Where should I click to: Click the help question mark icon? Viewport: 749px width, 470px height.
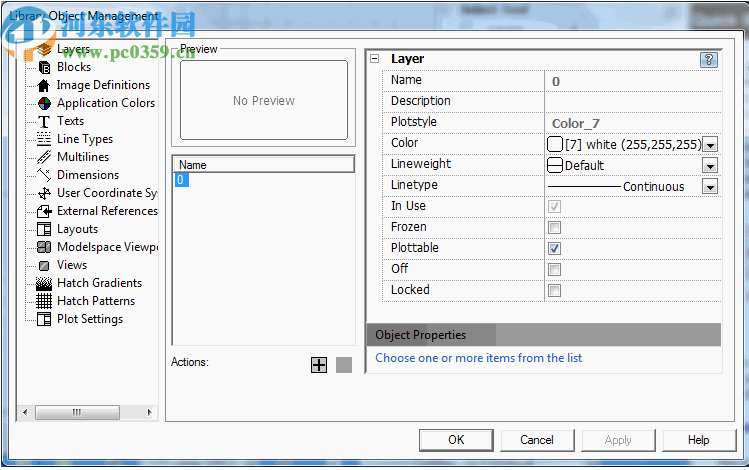coord(709,59)
